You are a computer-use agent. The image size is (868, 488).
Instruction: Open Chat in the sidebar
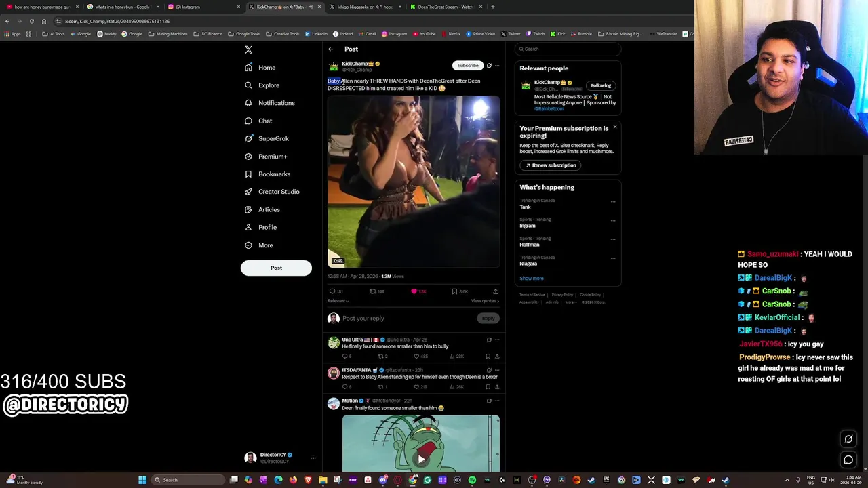258,121
